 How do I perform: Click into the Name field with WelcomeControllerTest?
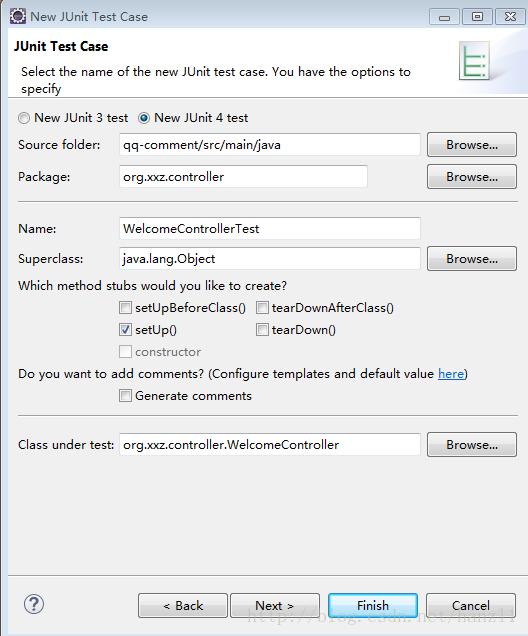click(x=270, y=229)
